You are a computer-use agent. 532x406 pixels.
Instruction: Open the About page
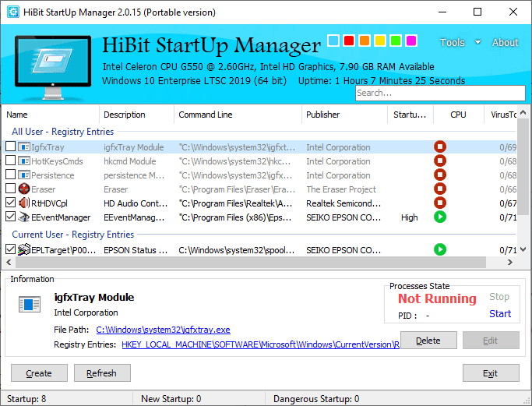(506, 42)
